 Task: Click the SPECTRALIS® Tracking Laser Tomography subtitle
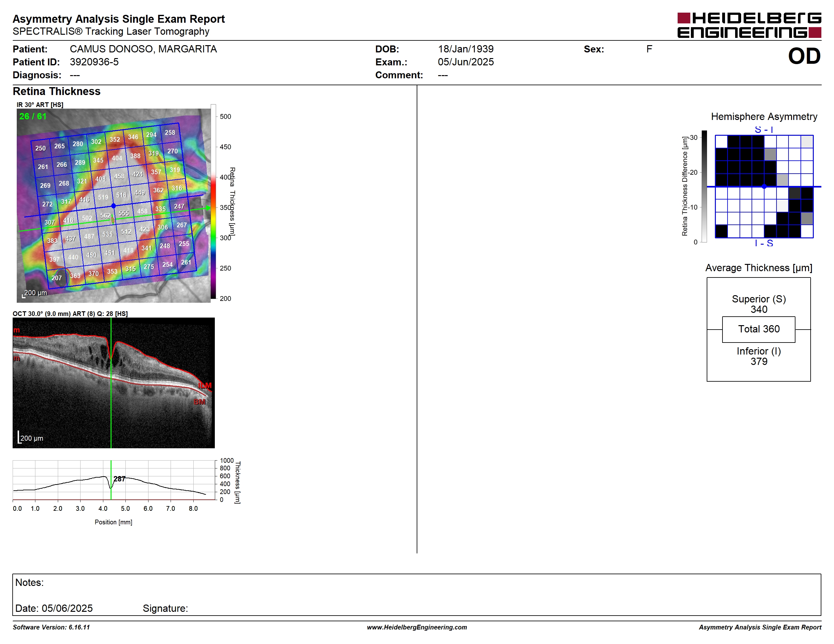[x=111, y=32]
